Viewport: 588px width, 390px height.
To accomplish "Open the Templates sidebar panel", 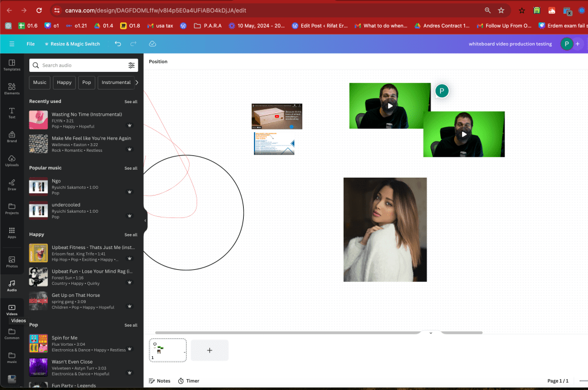I will tap(11, 65).
